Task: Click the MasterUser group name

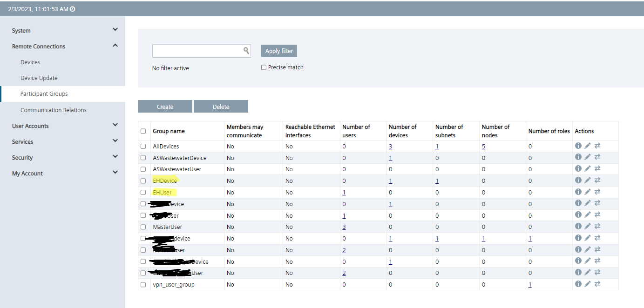Action: pos(168,227)
